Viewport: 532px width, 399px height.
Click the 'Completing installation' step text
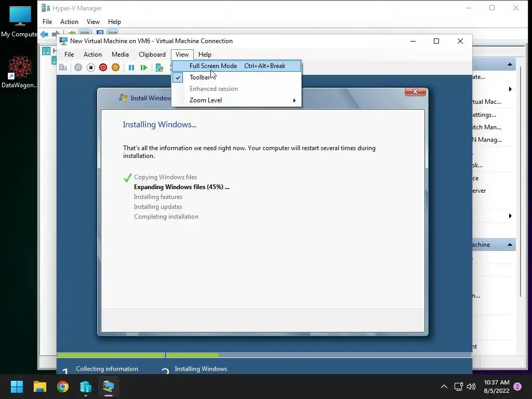(166, 217)
